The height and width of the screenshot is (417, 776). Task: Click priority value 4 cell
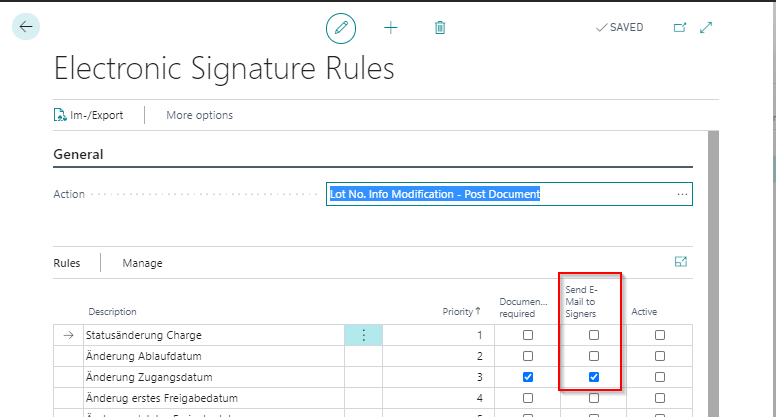tap(438, 398)
